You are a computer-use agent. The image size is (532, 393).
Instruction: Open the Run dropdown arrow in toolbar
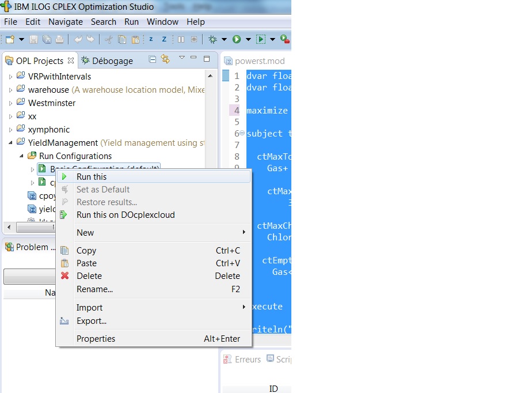pyautogui.click(x=248, y=39)
